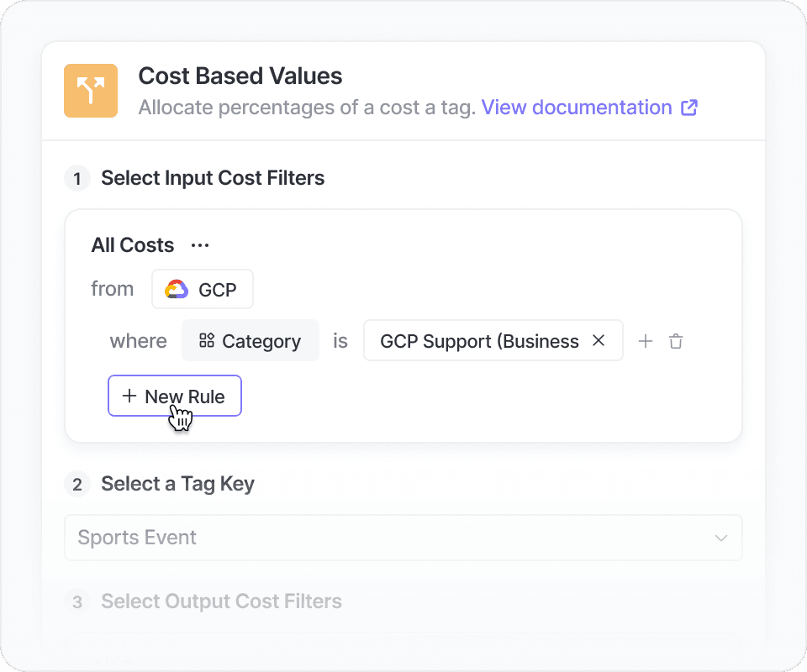Click the step 1 number badge

[x=77, y=178]
